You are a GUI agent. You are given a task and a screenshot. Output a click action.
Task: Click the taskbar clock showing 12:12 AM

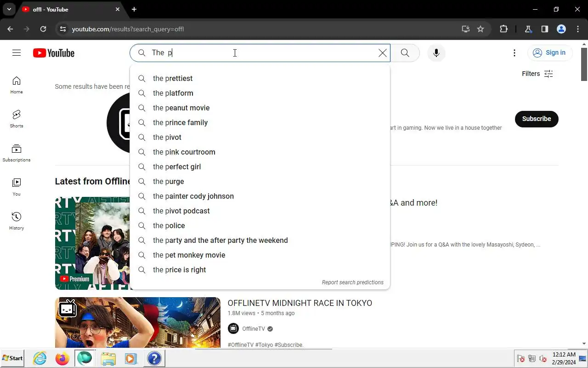click(x=564, y=358)
